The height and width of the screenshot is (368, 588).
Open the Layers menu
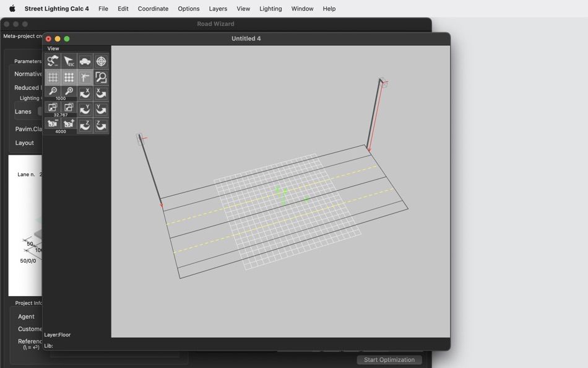click(218, 8)
